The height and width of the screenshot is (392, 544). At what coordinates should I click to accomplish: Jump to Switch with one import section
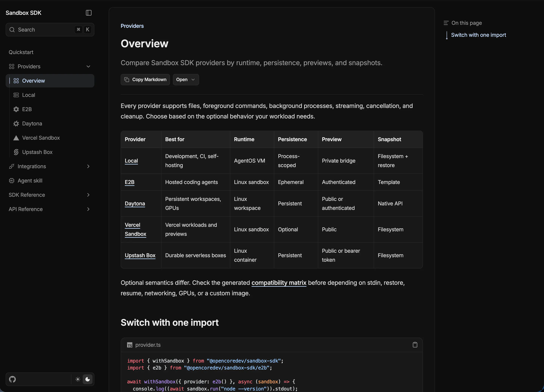[479, 35]
